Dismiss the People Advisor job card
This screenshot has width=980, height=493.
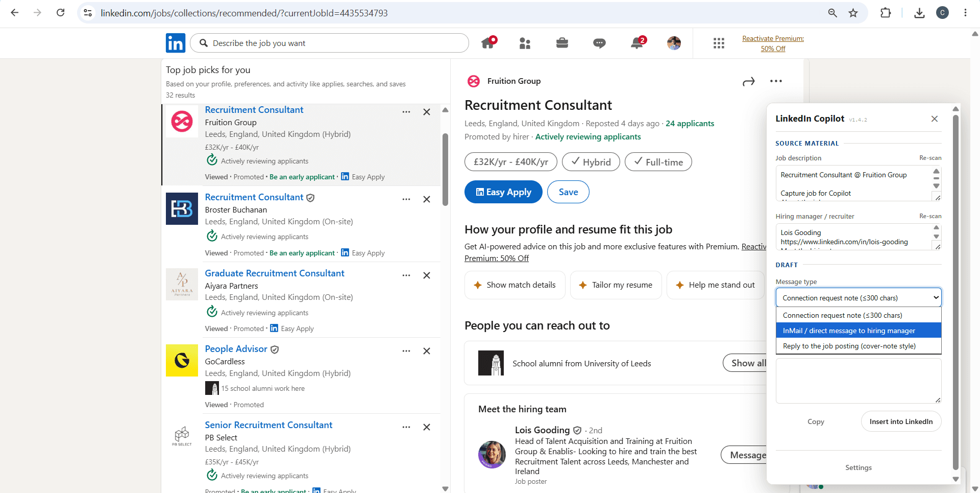pyautogui.click(x=427, y=351)
